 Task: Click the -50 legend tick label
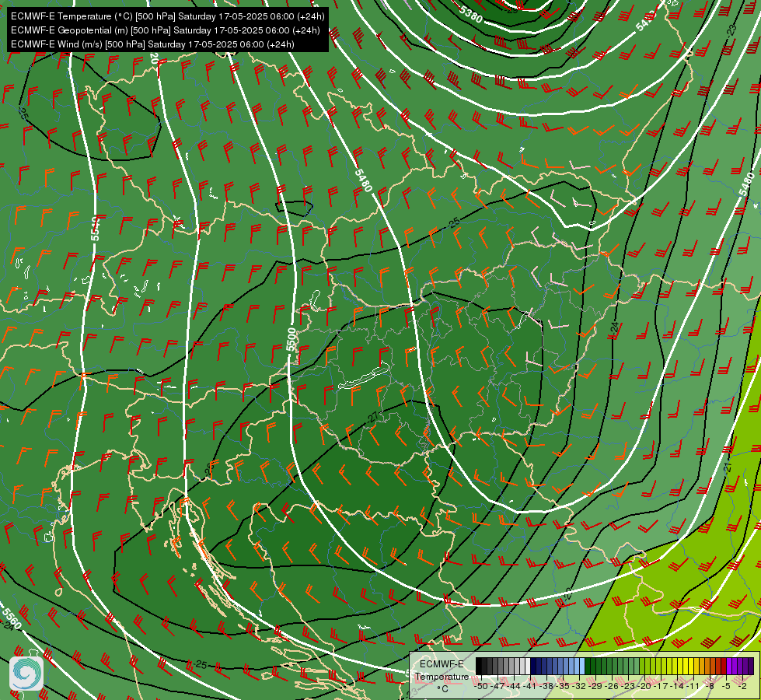pyautogui.click(x=481, y=686)
